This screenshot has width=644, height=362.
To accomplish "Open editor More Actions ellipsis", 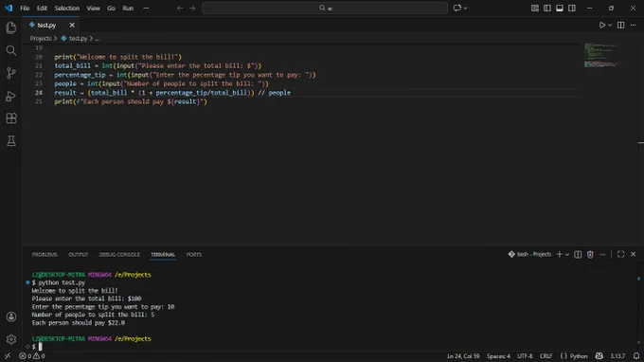I will [633, 25].
